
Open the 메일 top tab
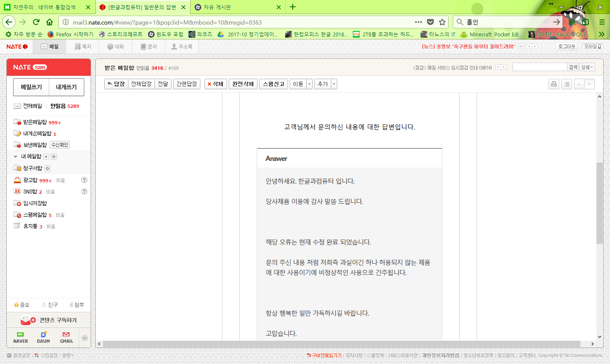50,47
